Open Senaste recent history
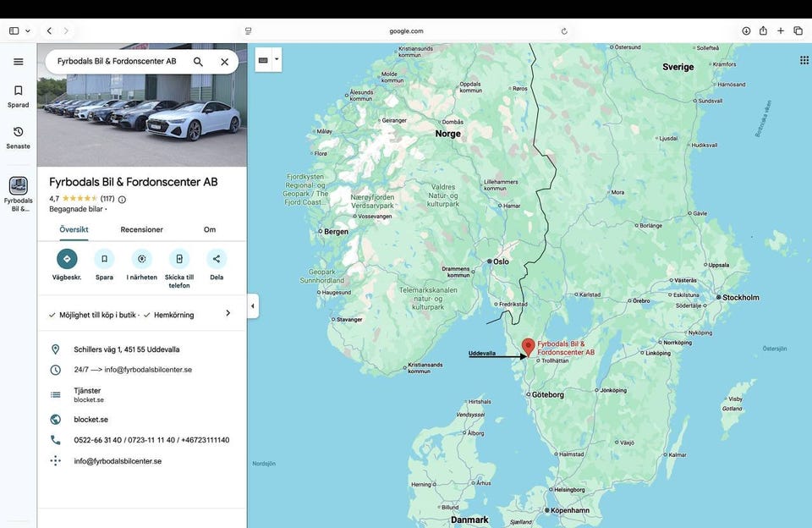 [19, 137]
